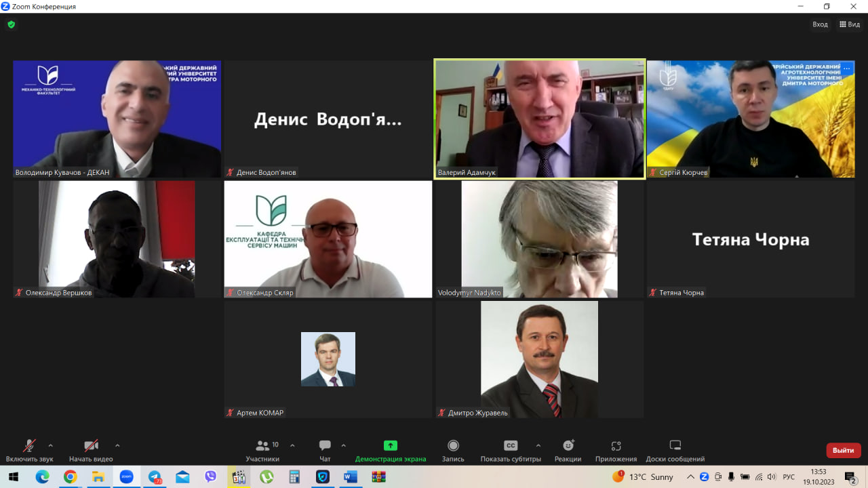This screenshot has width=868, height=488.
Task: Open the Mail app from taskbar
Action: click(182, 476)
